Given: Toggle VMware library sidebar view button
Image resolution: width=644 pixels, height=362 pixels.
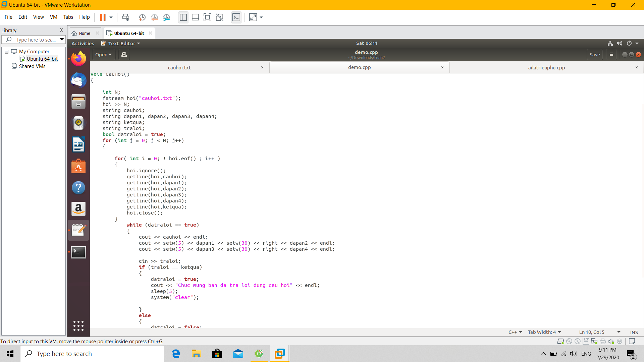Looking at the screenshot, I should click(x=183, y=17).
